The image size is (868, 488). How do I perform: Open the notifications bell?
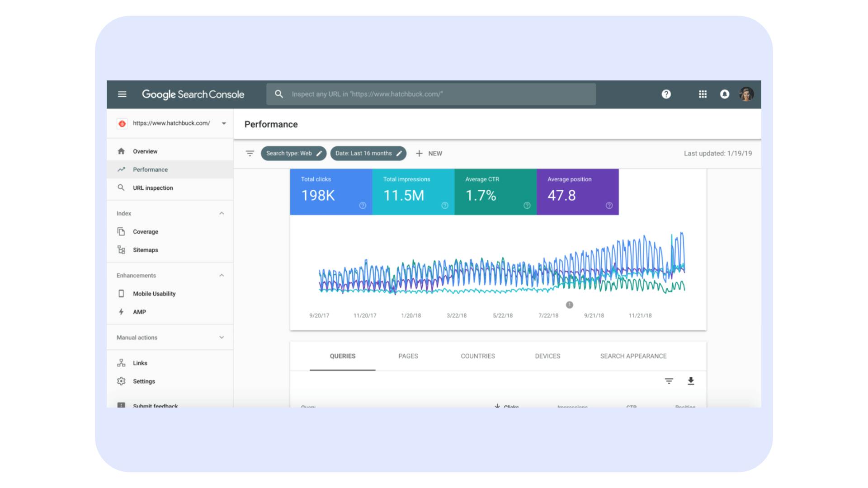pyautogui.click(x=725, y=94)
